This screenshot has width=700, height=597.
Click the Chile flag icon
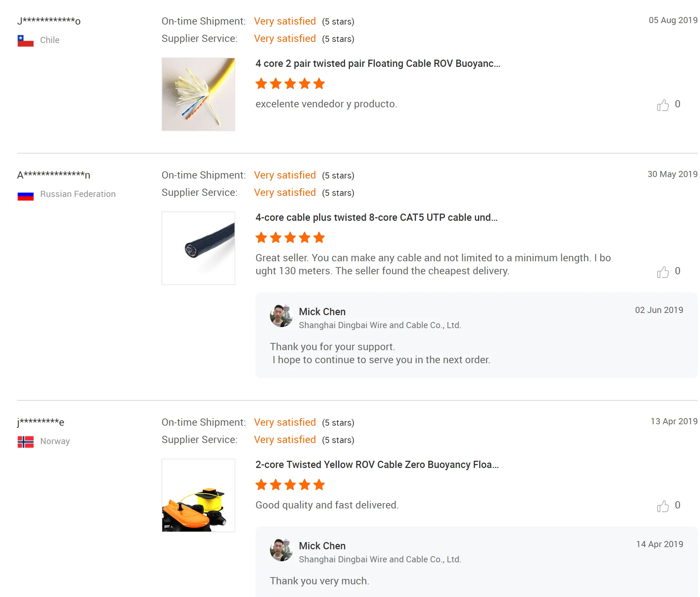tap(26, 40)
